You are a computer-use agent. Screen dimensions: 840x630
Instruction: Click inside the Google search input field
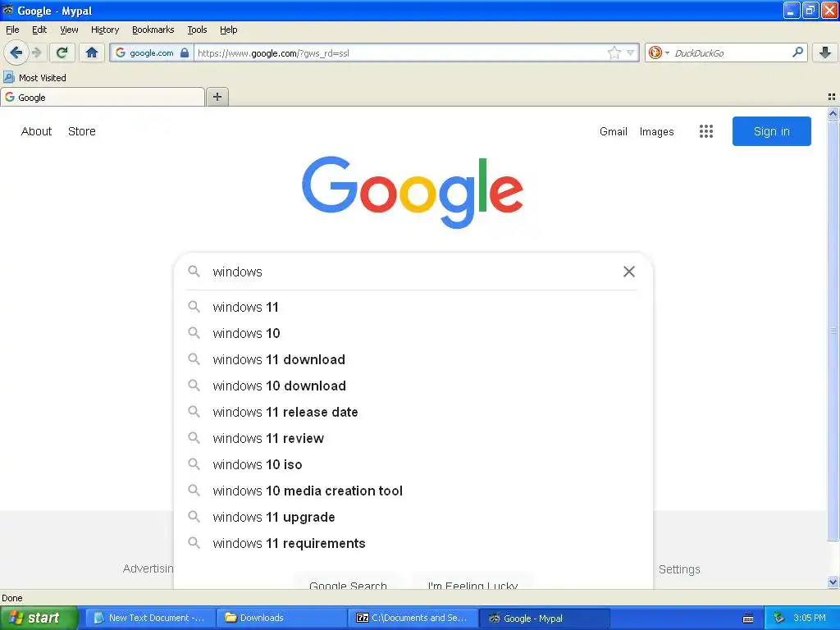(413, 272)
